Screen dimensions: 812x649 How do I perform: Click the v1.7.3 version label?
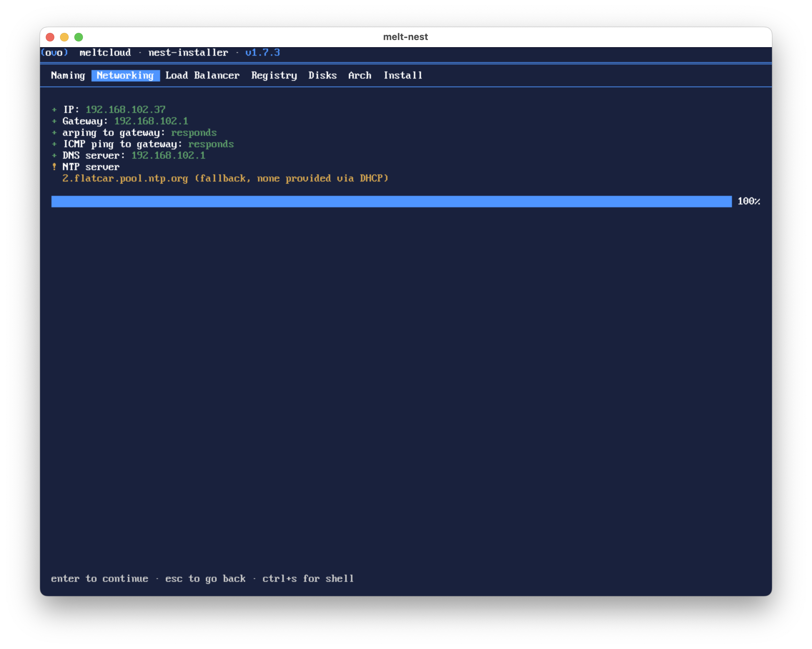(x=263, y=53)
